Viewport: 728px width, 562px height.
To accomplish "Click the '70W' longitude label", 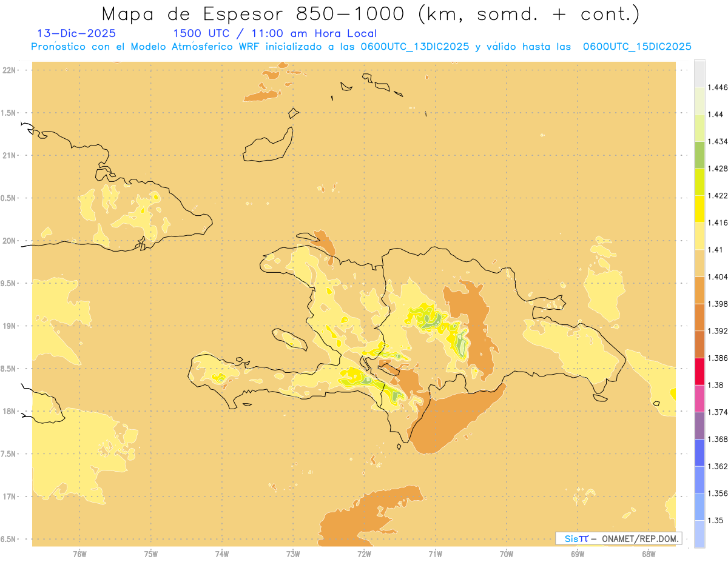I will click(x=507, y=554).
